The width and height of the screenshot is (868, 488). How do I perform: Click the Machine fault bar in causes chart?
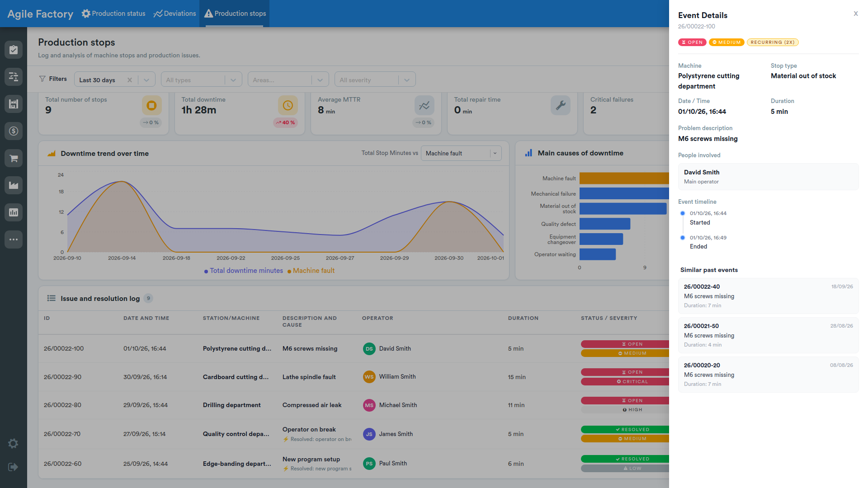pos(624,178)
